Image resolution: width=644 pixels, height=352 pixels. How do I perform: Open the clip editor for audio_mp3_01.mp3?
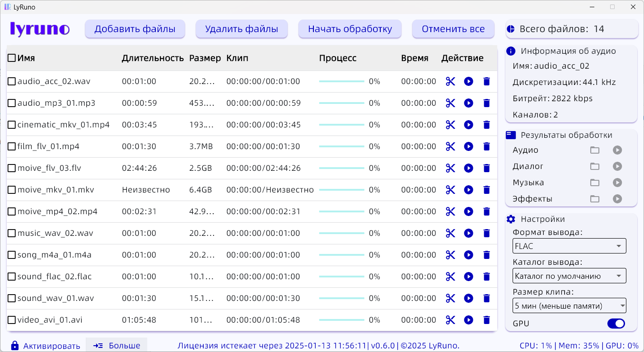450,103
